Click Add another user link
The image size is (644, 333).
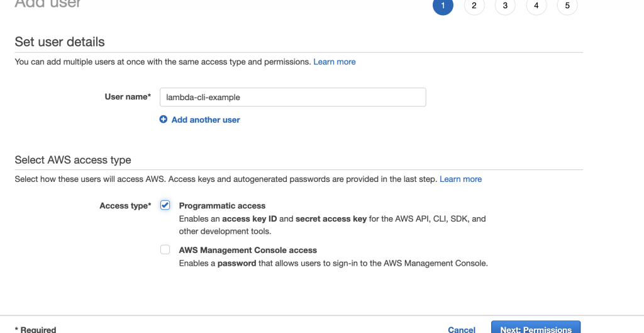tap(206, 120)
